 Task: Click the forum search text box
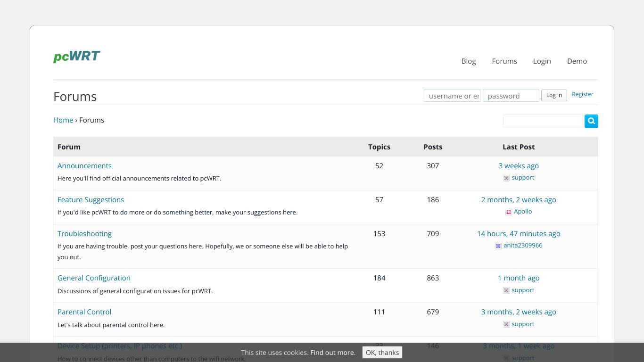click(543, 121)
